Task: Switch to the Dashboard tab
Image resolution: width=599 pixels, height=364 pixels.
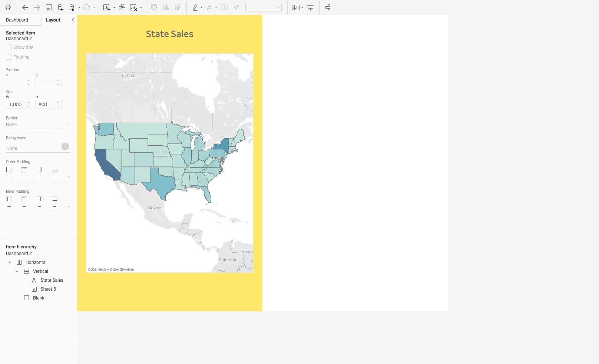Action: click(x=17, y=20)
